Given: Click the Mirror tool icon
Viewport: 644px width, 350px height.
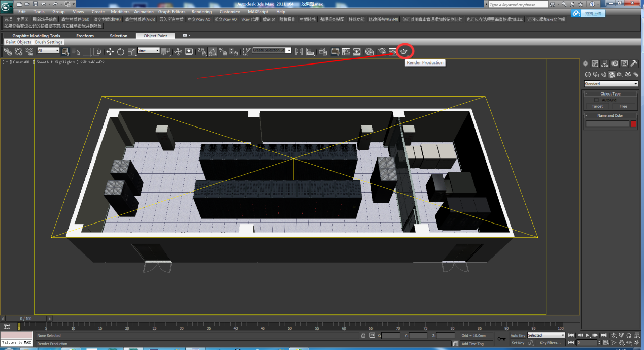Looking at the screenshot, I should point(299,51).
